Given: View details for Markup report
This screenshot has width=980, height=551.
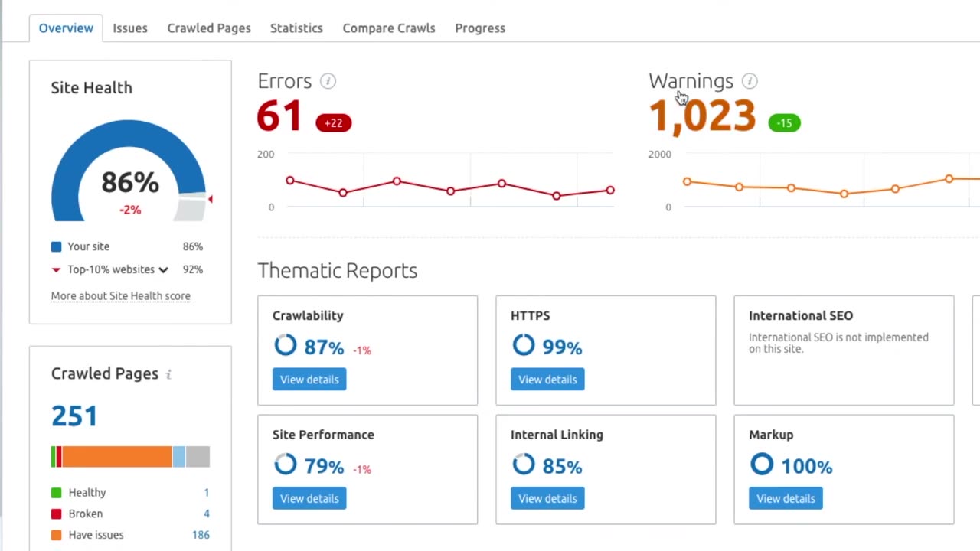Looking at the screenshot, I should tap(786, 498).
